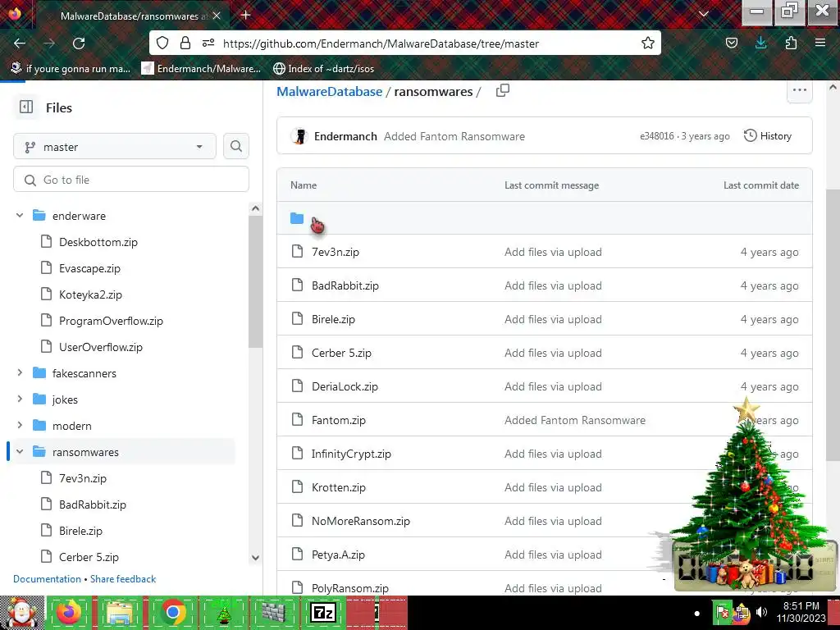Open Fantom.zip file
Viewport: 840px width, 630px height.
pos(339,421)
